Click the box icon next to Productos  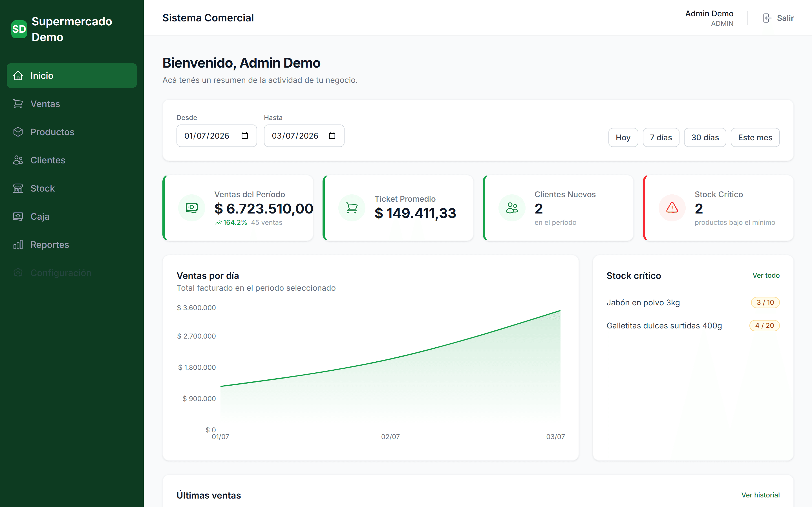(x=18, y=132)
